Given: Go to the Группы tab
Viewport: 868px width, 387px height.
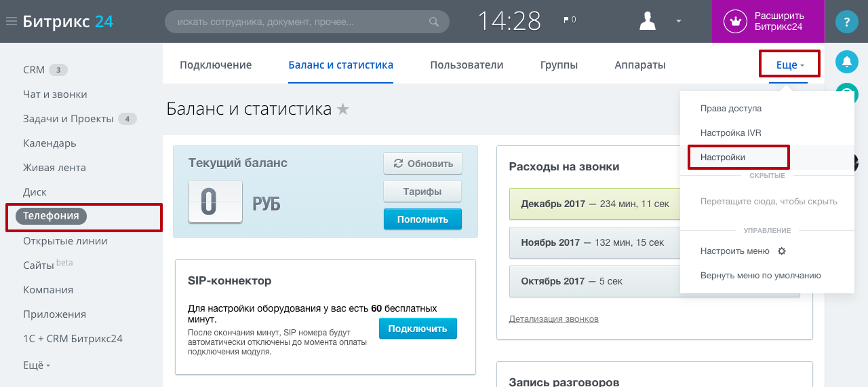Looking at the screenshot, I should [x=559, y=65].
